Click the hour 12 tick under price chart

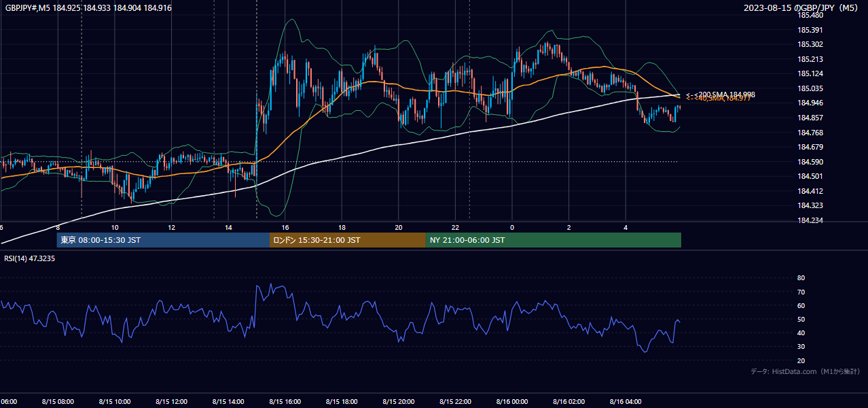click(x=172, y=227)
